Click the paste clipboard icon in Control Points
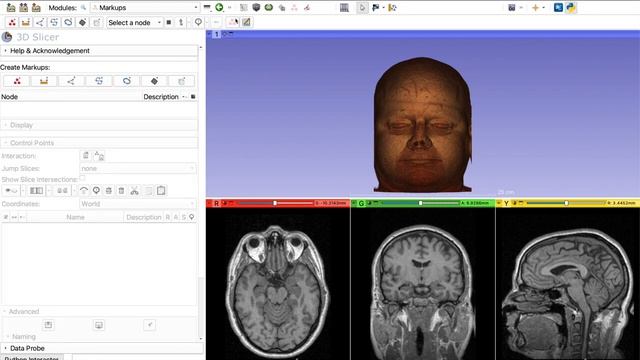Viewport: 640px width, 360px height. coord(161,191)
